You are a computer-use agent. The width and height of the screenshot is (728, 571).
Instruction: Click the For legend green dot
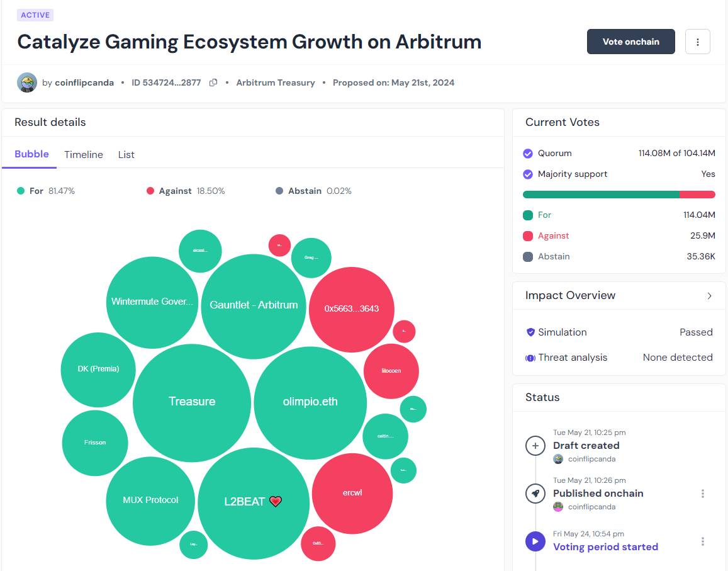point(20,191)
